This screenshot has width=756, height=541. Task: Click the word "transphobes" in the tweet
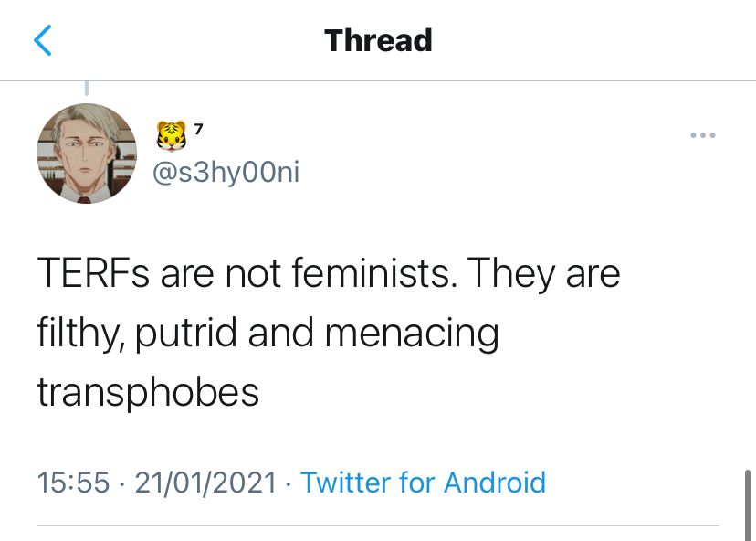coord(148,392)
